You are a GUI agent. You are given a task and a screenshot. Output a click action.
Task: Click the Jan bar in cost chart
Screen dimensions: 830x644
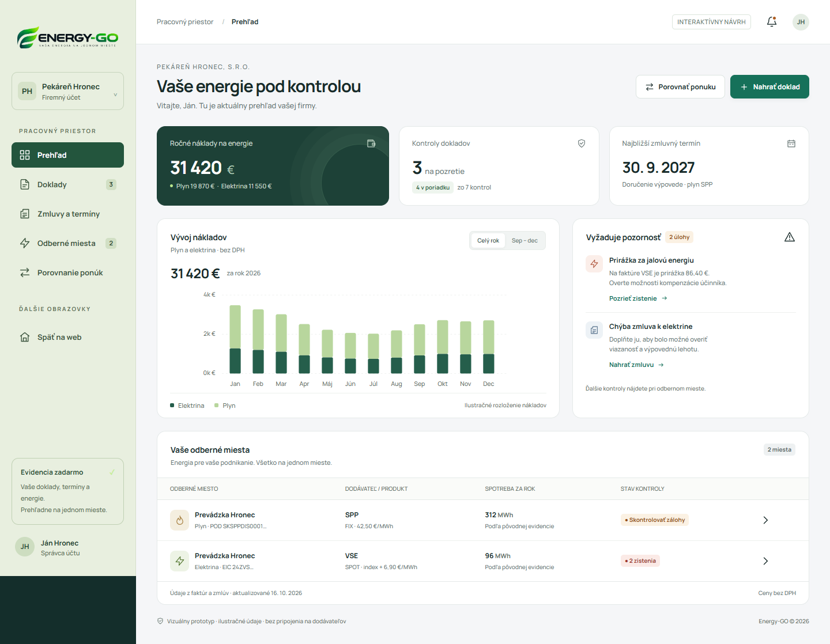point(235,339)
